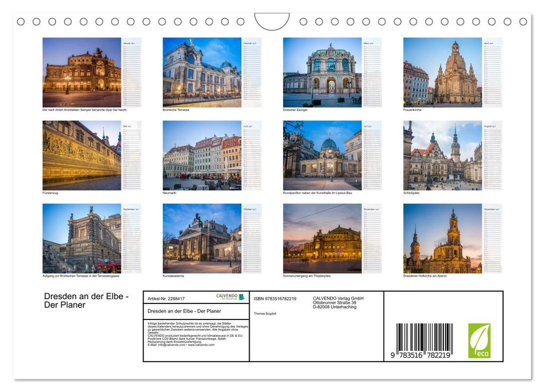Click the green eco leaf logo
Viewport: 544px width, 392px height.
point(479,341)
